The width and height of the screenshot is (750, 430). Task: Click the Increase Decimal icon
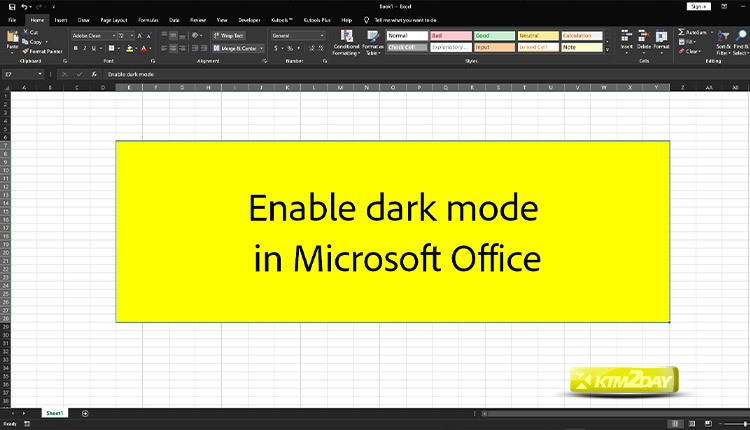tap(311, 48)
